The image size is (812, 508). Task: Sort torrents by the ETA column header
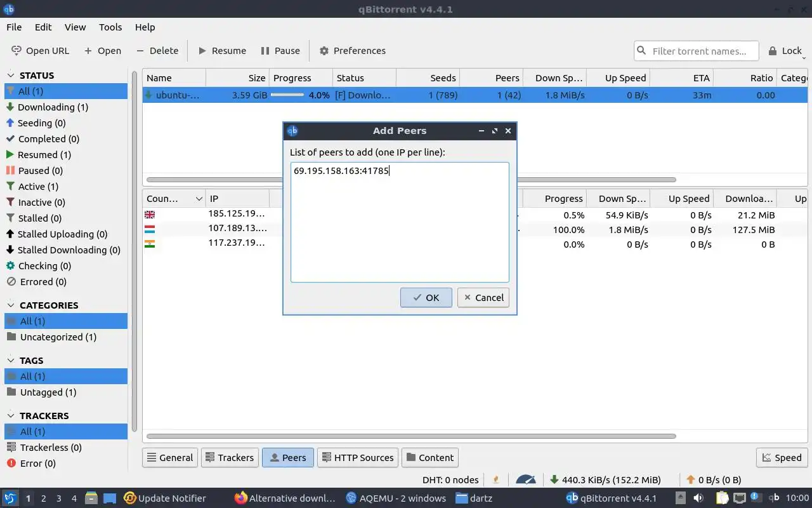tap(682, 78)
